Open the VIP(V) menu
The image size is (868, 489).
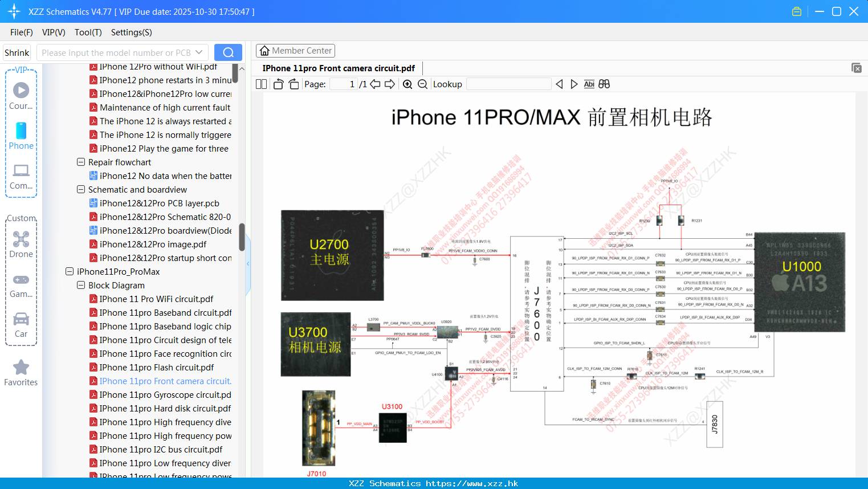coord(54,32)
